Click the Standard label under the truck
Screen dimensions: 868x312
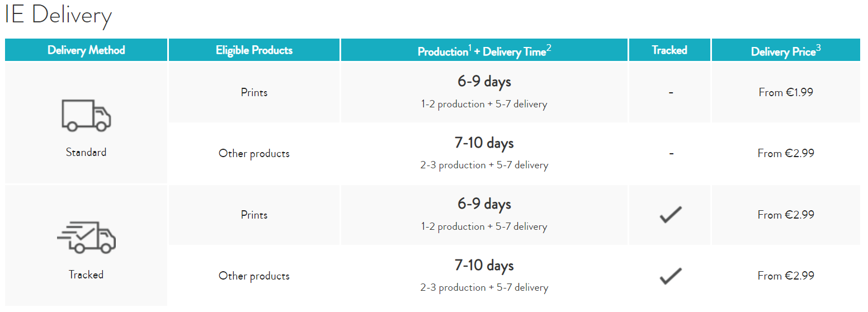click(86, 152)
